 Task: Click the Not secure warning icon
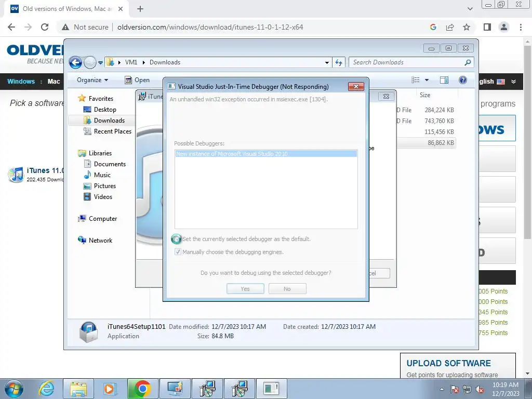(65, 27)
